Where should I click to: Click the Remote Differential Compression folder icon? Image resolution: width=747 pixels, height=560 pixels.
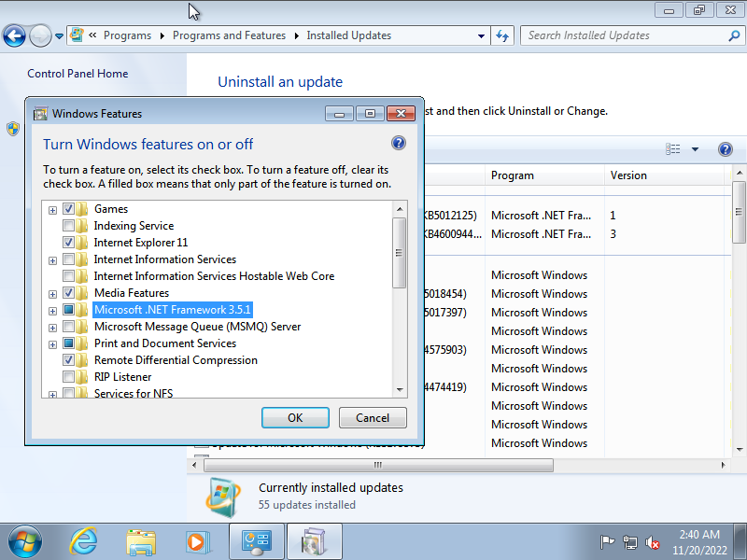tap(82, 359)
